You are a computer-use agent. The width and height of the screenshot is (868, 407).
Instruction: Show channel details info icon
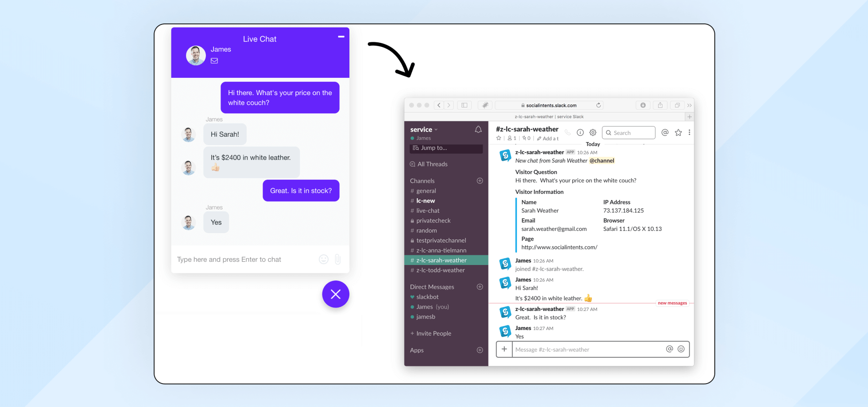click(580, 132)
